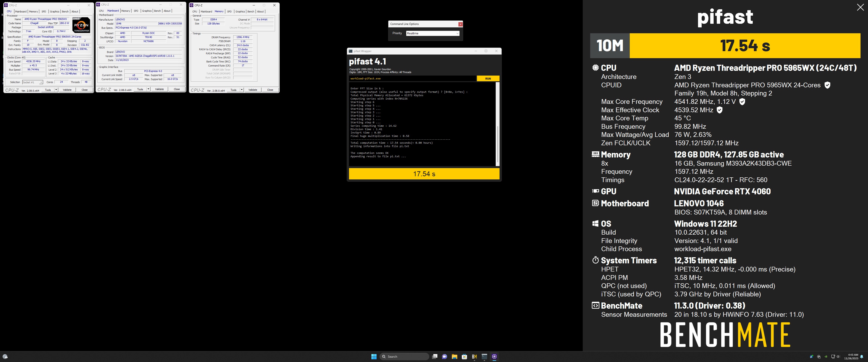The height and width of the screenshot is (362, 868).
Task: Click the taskbar Search box
Action: coord(404,357)
